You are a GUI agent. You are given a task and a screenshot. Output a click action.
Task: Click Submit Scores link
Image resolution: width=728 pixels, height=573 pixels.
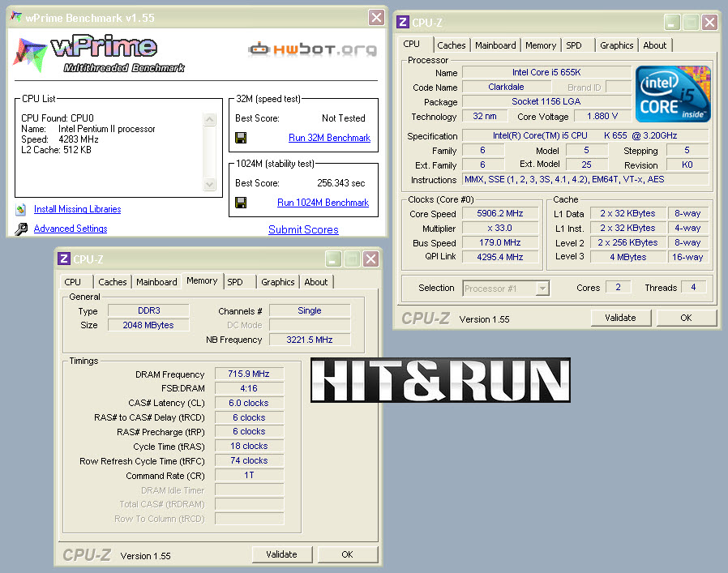coord(303,229)
